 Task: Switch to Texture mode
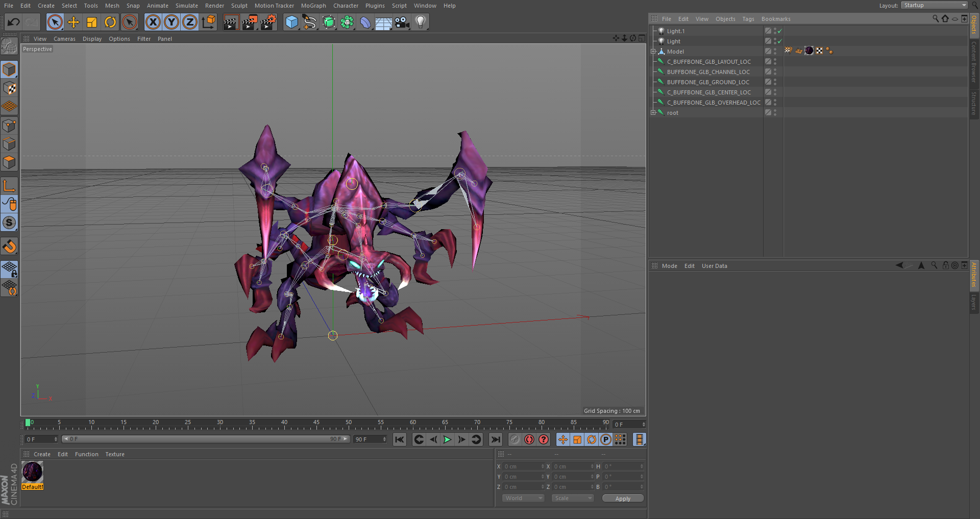pos(9,88)
